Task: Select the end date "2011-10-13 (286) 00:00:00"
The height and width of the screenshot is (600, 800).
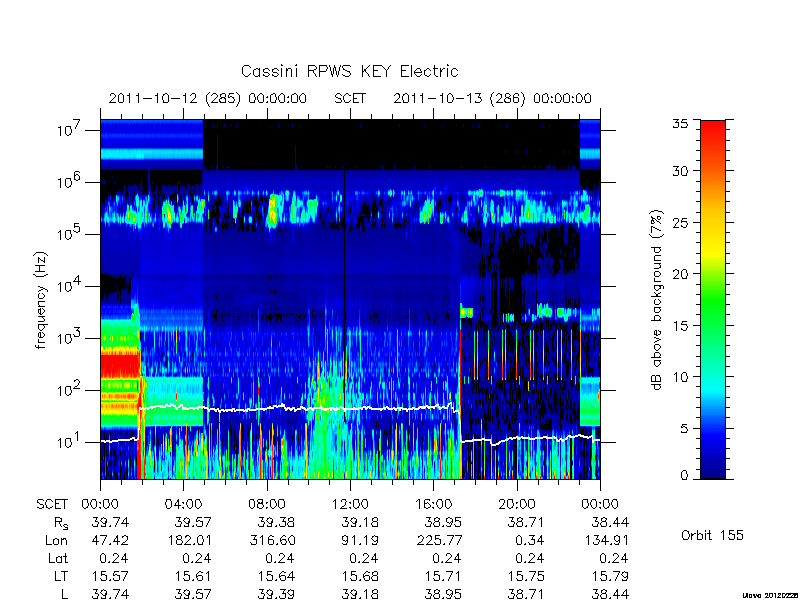Action: (x=492, y=98)
